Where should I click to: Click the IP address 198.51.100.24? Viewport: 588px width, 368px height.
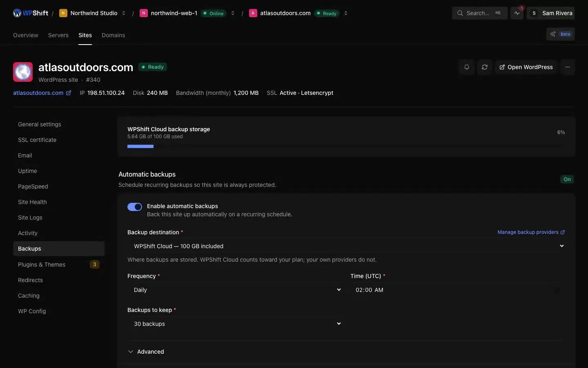[106, 93]
